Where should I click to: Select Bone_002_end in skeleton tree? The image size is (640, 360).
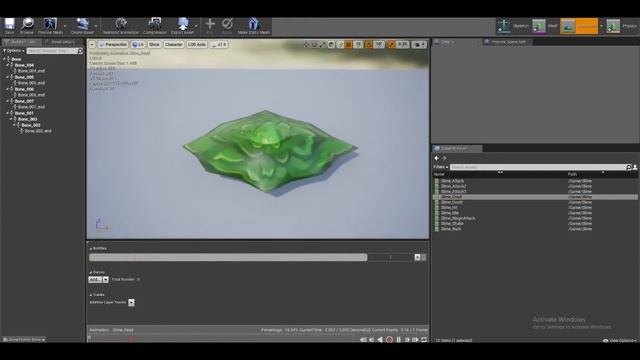[x=38, y=131]
